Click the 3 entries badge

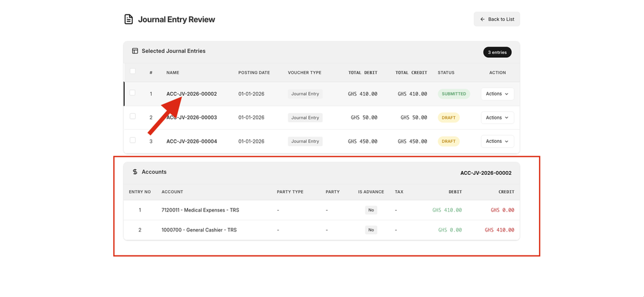pyautogui.click(x=497, y=52)
